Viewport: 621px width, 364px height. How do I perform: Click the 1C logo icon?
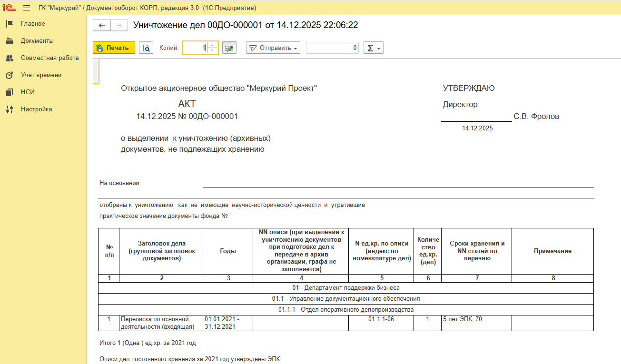9,8
